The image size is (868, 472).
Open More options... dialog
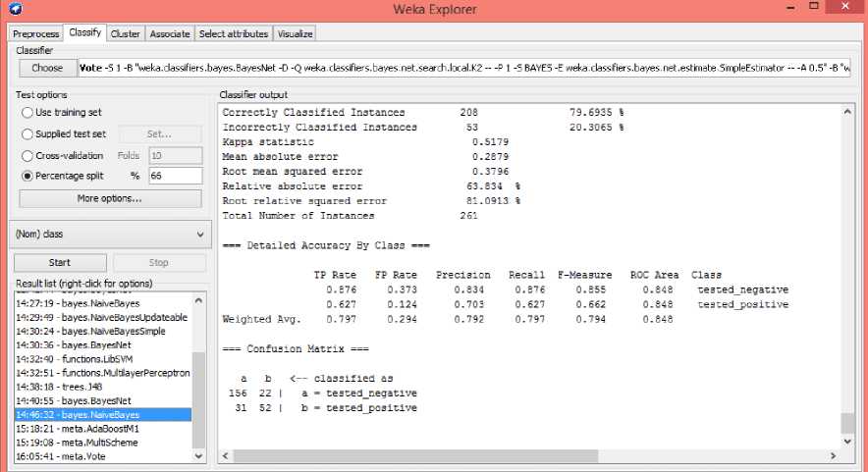click(x=110, y=198)
